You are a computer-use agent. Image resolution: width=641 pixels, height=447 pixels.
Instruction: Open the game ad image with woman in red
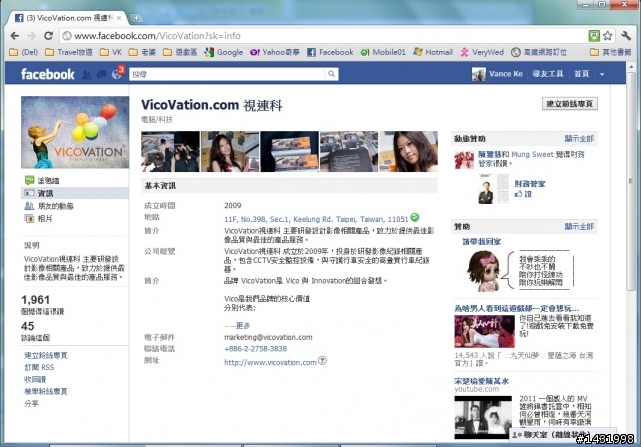[x=484, y=331]
